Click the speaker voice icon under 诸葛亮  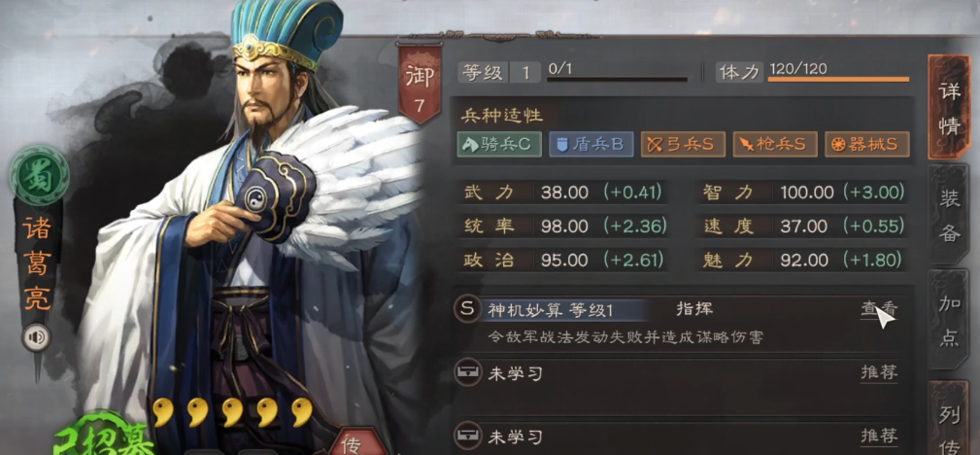point(36,338)
